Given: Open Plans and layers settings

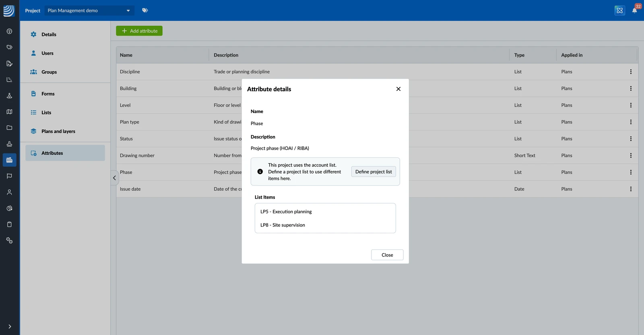Looking at the screenshot, I should pyautogui.click(x=65, y=131).
